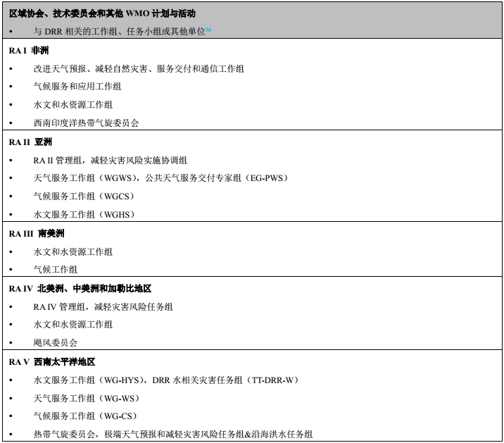Click the table header 区域协会、技术委员会和其他 WMO 计划与活动
Viewport: 504px width, 443px height.
coord(102,13)
